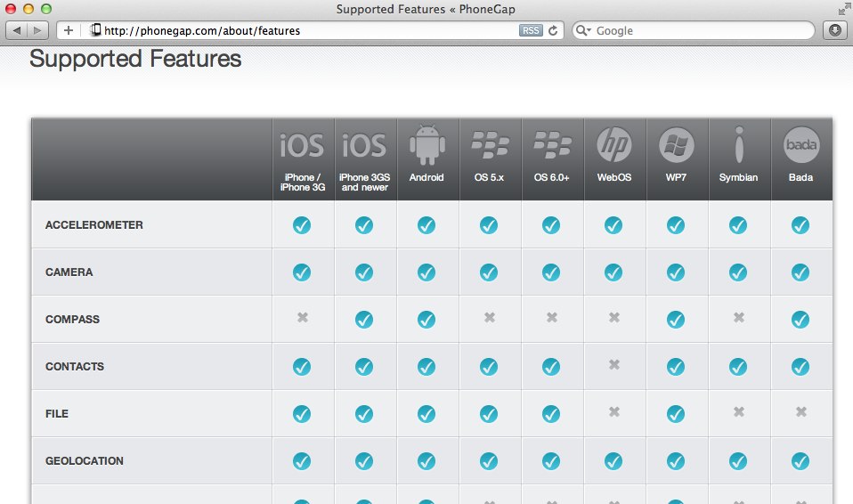853x504 pixels.
Task: Click the iOS iPhone / iPhone 3G logo
Action: coord(301,145)
